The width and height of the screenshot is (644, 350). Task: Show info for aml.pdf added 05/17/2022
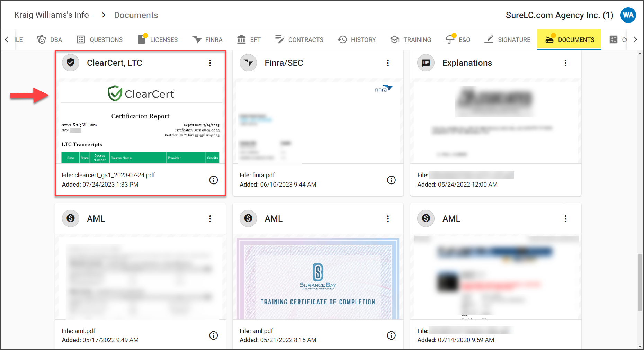[x=214, y=335]
